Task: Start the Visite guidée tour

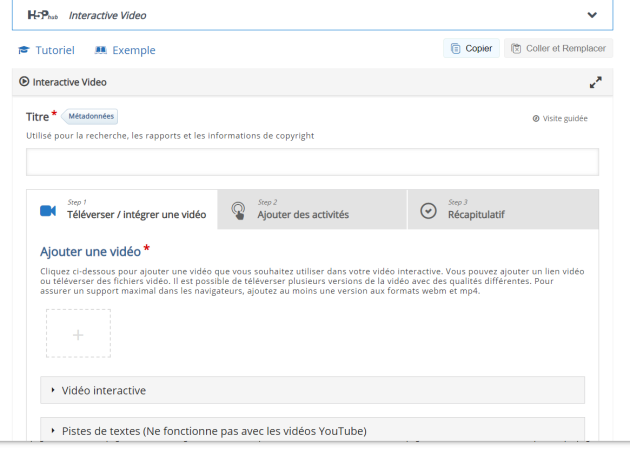Action: click(x=560, y=118)
